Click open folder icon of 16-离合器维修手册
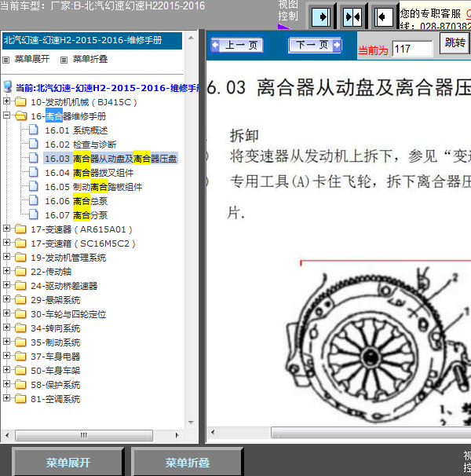Screen dimensions: 471x476 click(20, 115)
